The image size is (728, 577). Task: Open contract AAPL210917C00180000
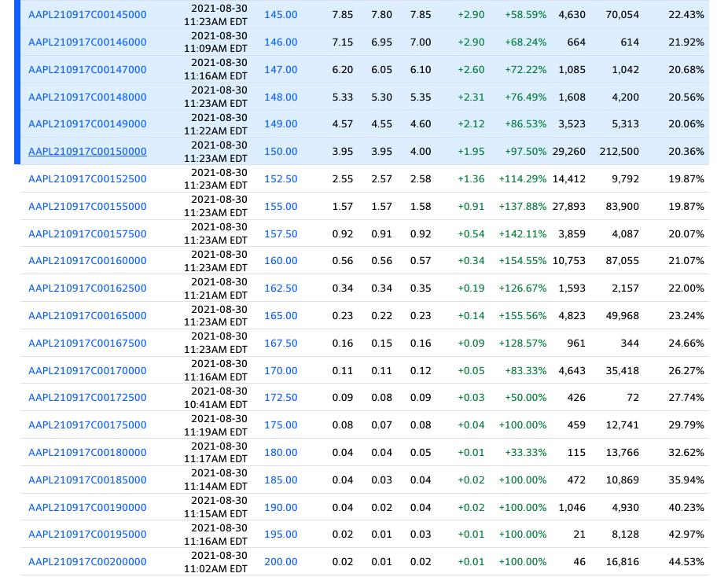(x=87, y=452)
